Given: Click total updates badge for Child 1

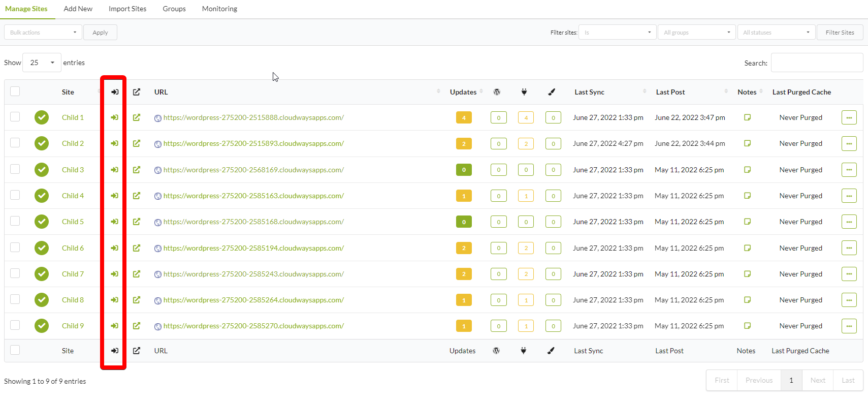Looking at the screenshot, I should tap(464, 117).
